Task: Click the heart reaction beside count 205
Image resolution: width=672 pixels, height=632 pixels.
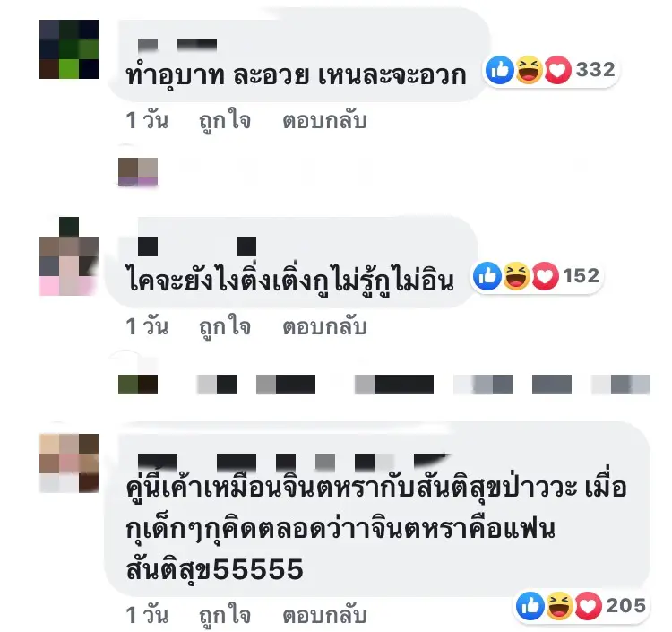Action: point(588,606)
